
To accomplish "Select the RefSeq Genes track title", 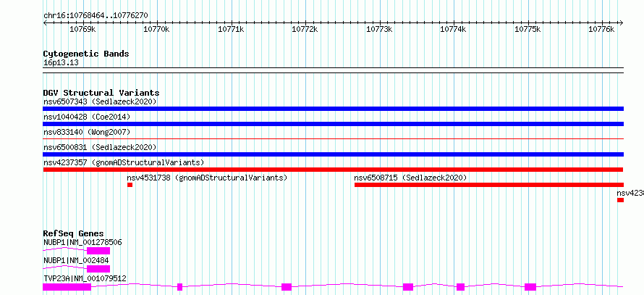I will 74,233.
